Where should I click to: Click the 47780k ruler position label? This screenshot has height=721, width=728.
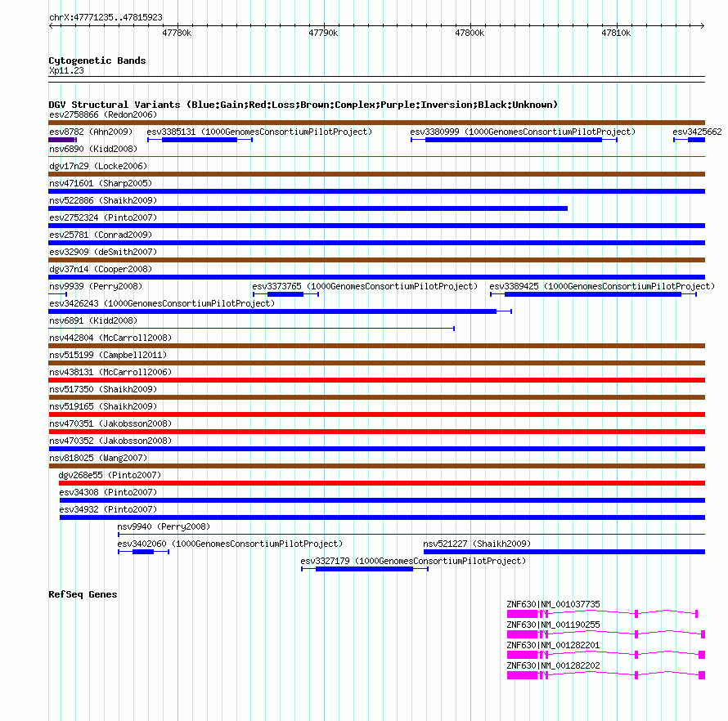coord(177,33)
